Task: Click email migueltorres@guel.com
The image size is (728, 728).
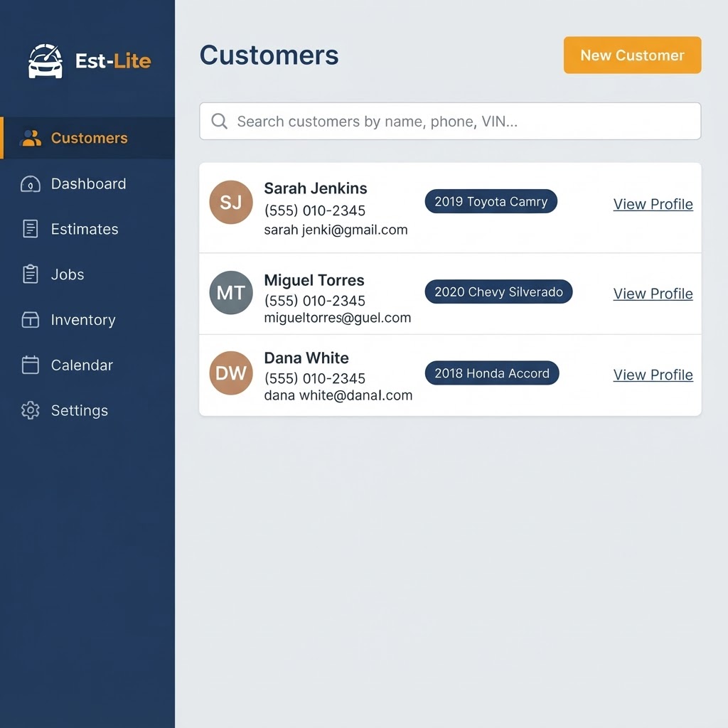Action: [338, 318]
